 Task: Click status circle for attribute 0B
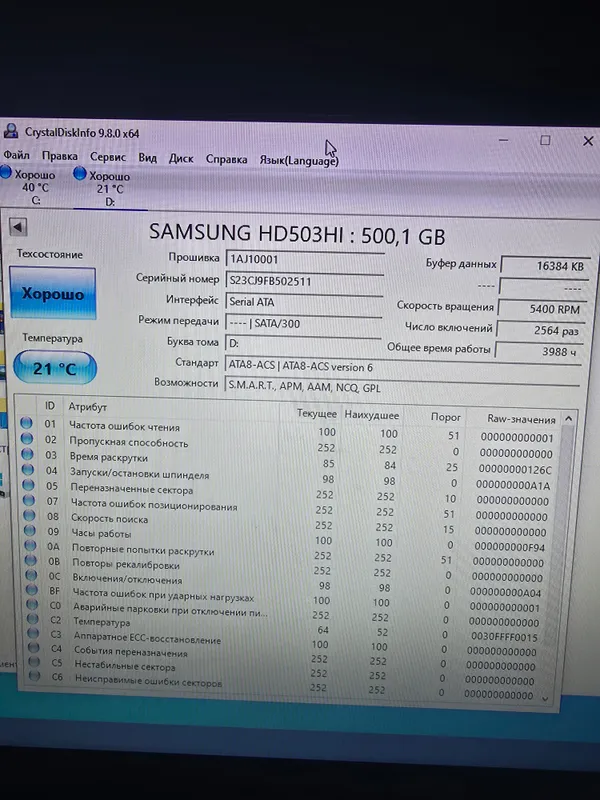31,560
